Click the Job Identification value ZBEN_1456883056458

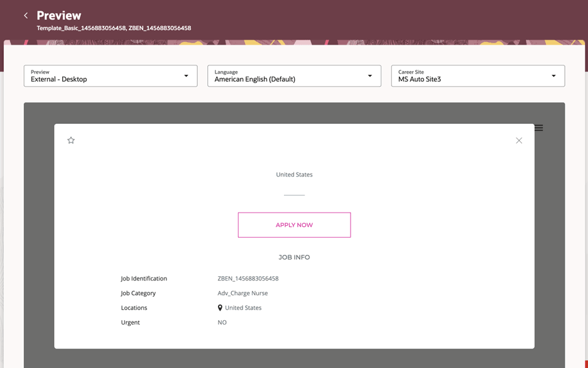point(248,278)
